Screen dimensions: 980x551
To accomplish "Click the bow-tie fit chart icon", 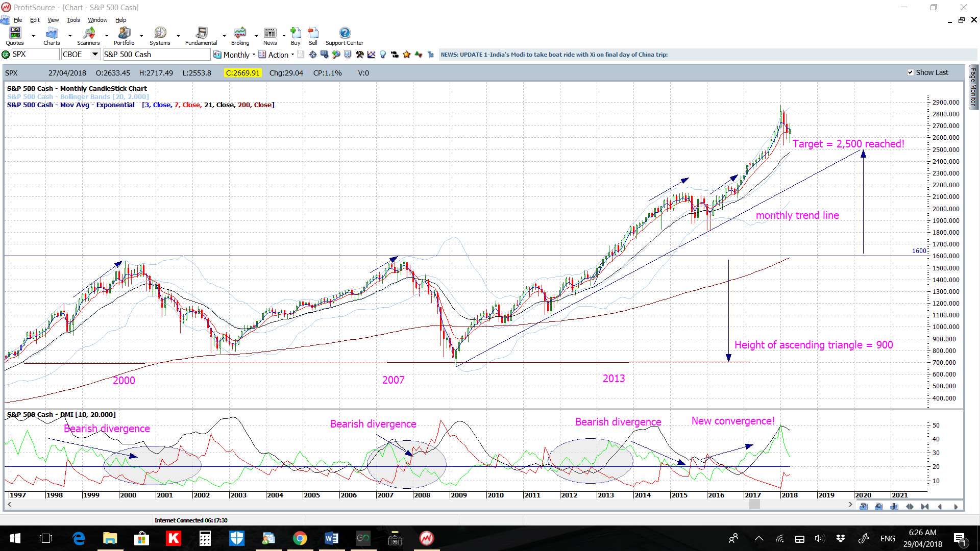I will (x=925, y=507).
